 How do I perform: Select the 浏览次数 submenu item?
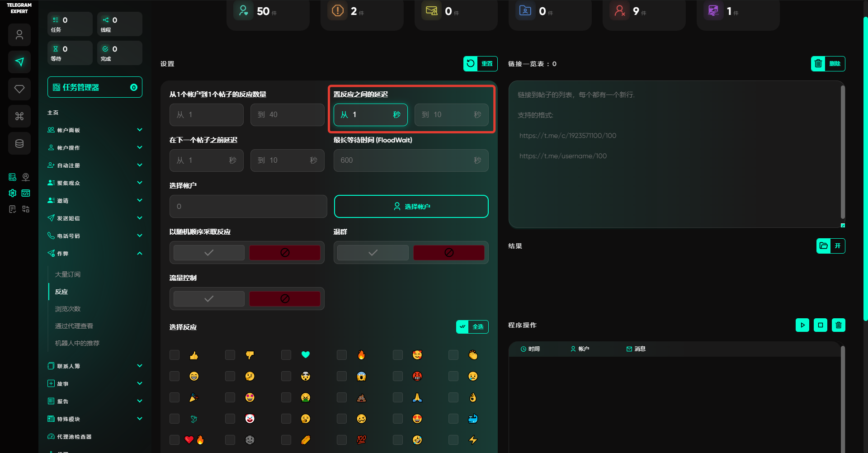click(68, 309)
